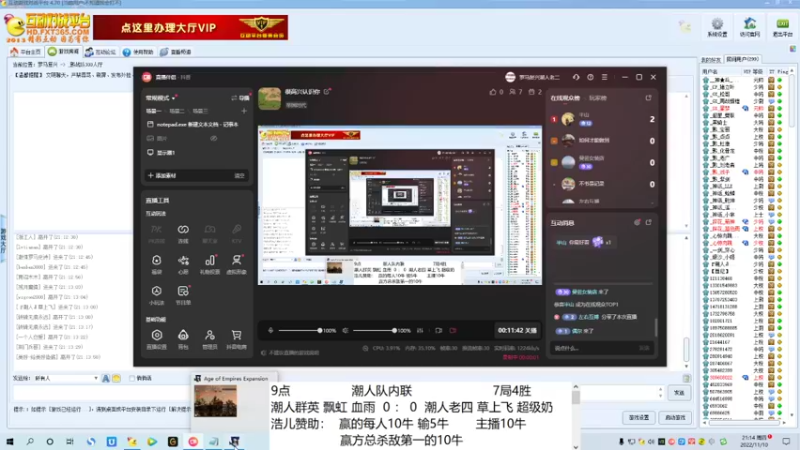The width and height of the screenshot is (800, 450).
Task: Open 系统设置 gear in battle platform
Action: pyautogui.click(x=717, y=27)
